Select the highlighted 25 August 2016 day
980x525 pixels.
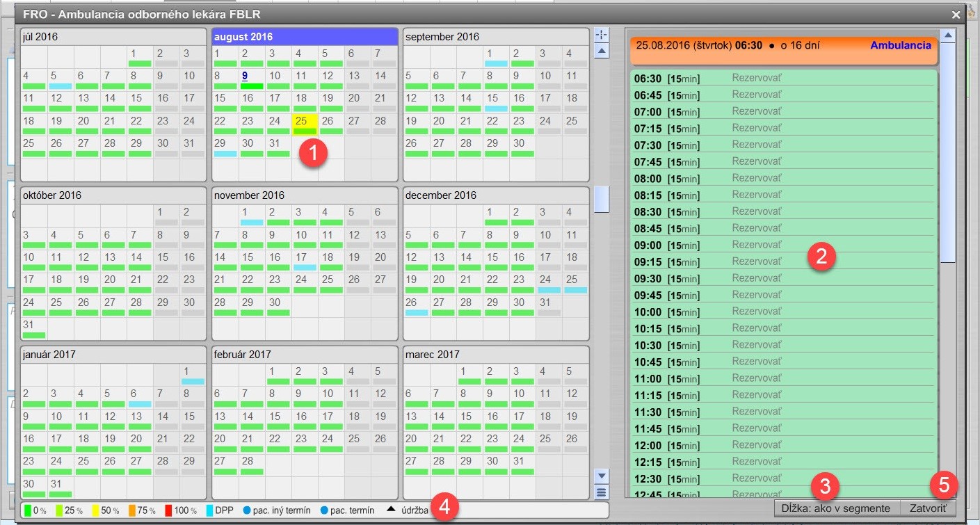(304, 124)
